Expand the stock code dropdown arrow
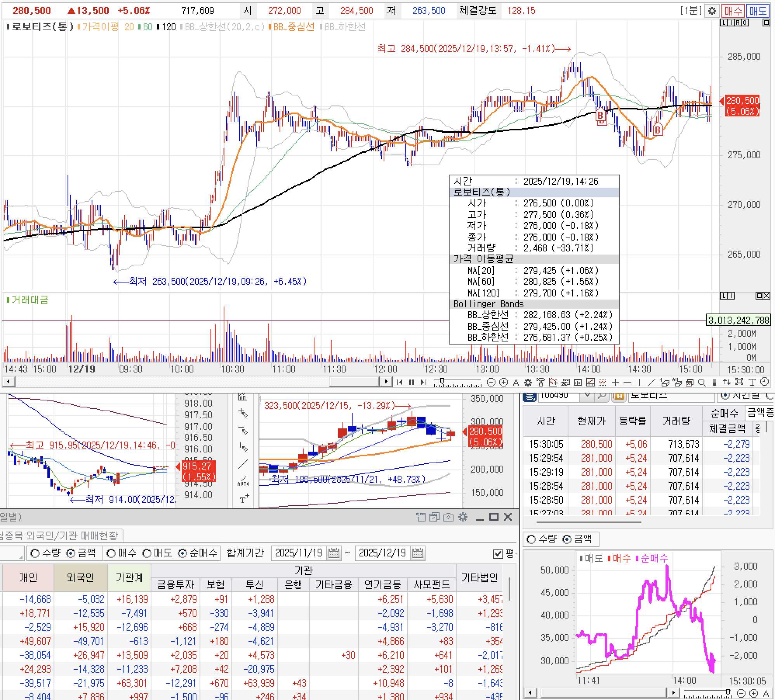The height and width of the screenshot is (700, 775). pyautogui.click(x=587, y=396)
